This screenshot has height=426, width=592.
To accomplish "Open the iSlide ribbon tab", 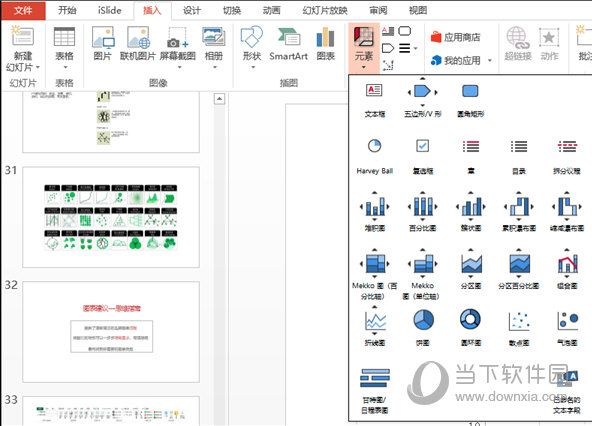I will pos(109,11).
